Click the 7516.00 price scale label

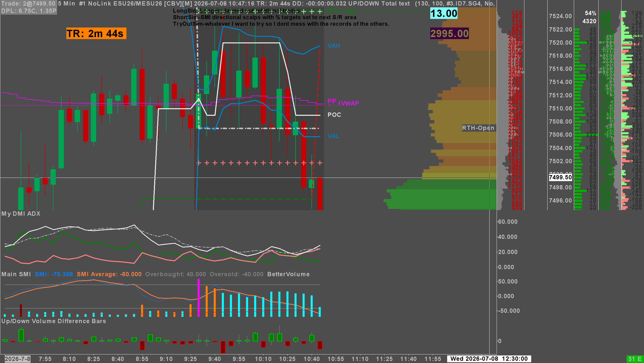coord(560,69)
